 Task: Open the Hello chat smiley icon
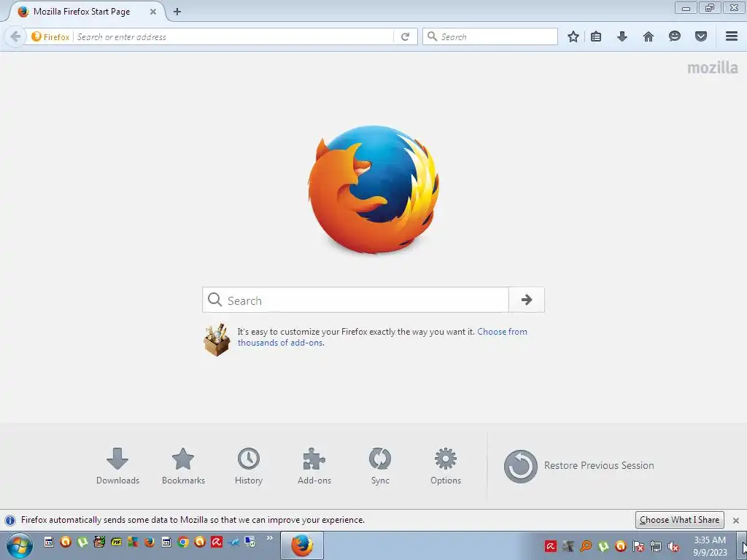click(675, 36)
